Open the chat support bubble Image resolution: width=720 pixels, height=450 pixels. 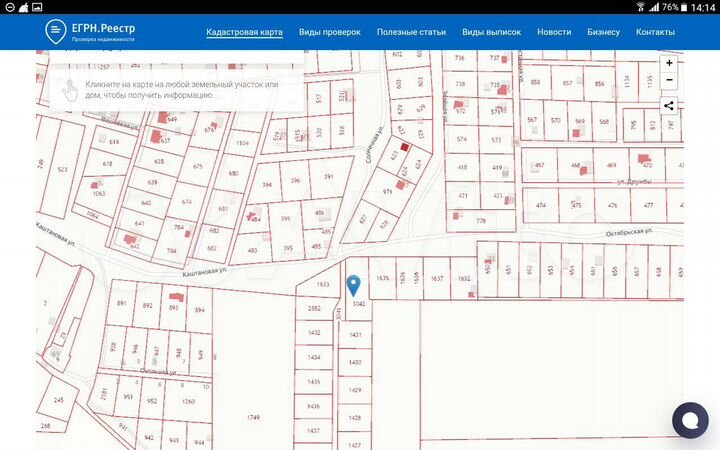coord(689,420)
